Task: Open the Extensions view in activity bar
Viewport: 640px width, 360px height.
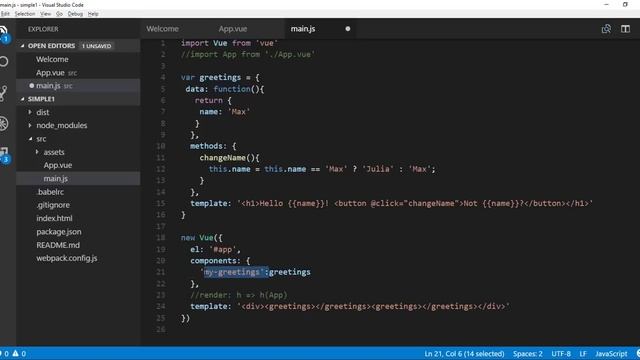Action: tap(4, 155)
